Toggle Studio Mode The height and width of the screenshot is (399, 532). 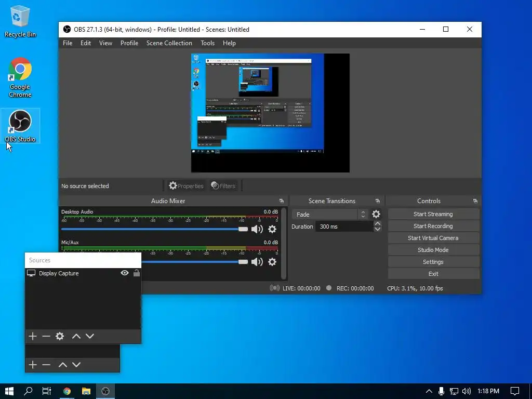433,250
